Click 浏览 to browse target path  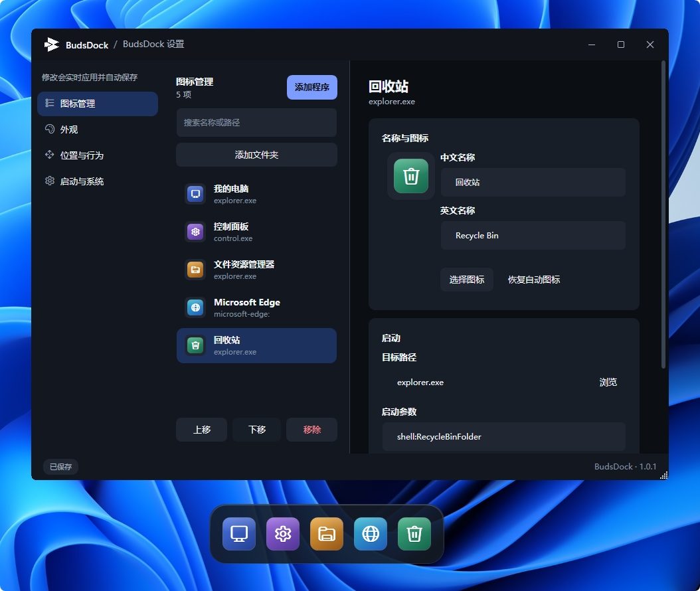pyautogui.click(x=608, y=382)
